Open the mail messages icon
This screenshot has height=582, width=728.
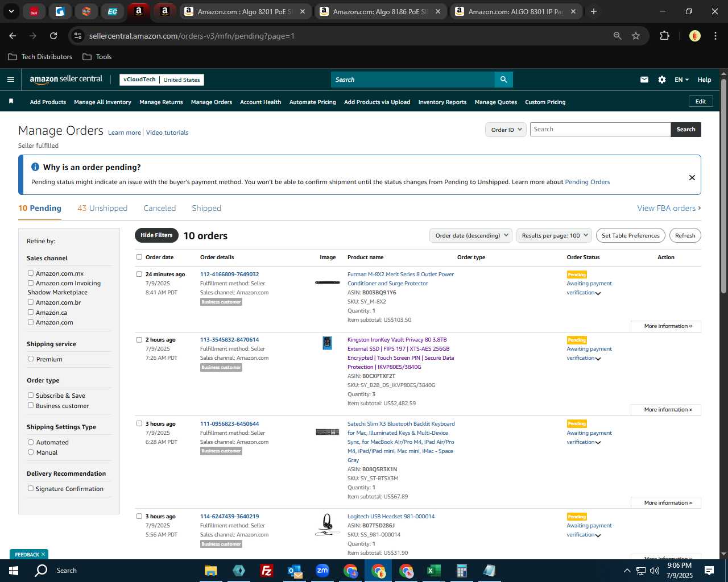tap(644, 80)
